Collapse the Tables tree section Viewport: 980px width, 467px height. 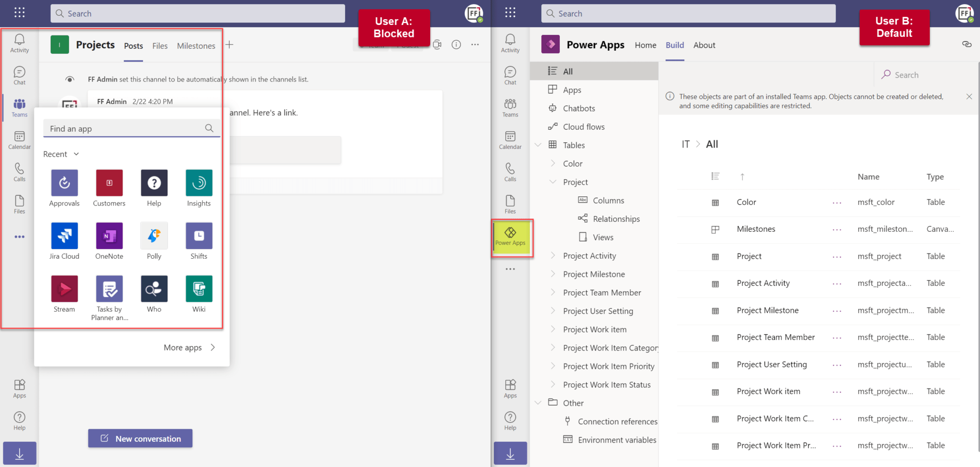tap(538, 145)
